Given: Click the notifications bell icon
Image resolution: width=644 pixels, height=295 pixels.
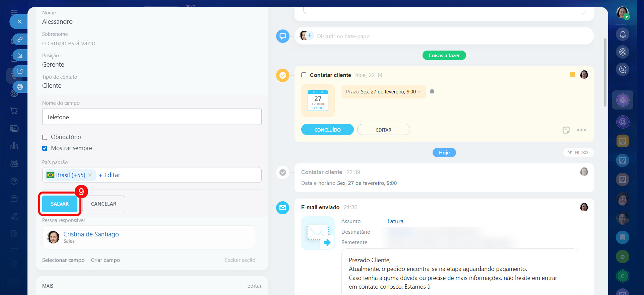Looking at the screenshot, I should tap(623, 34).
